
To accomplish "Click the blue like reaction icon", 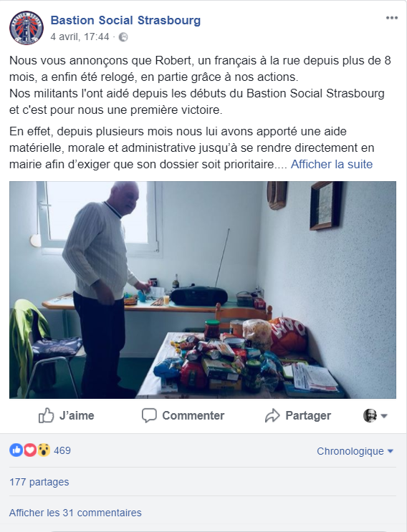I will coord(16,450).
